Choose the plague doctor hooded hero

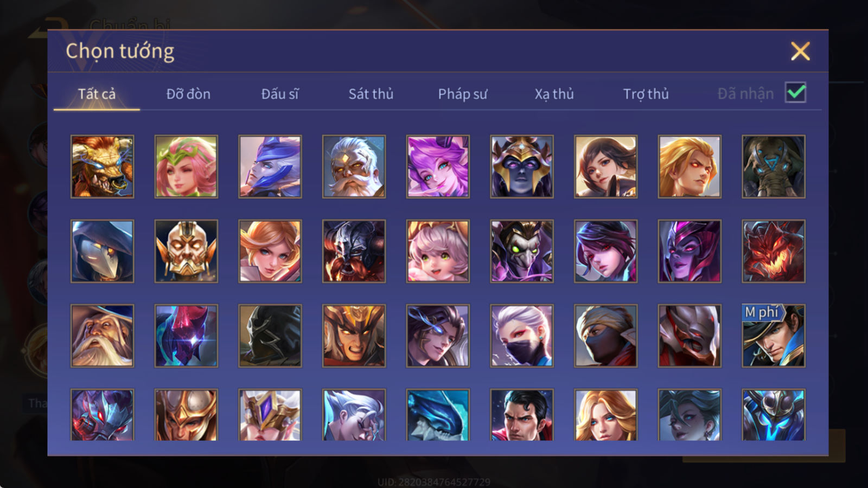[102, 251]
